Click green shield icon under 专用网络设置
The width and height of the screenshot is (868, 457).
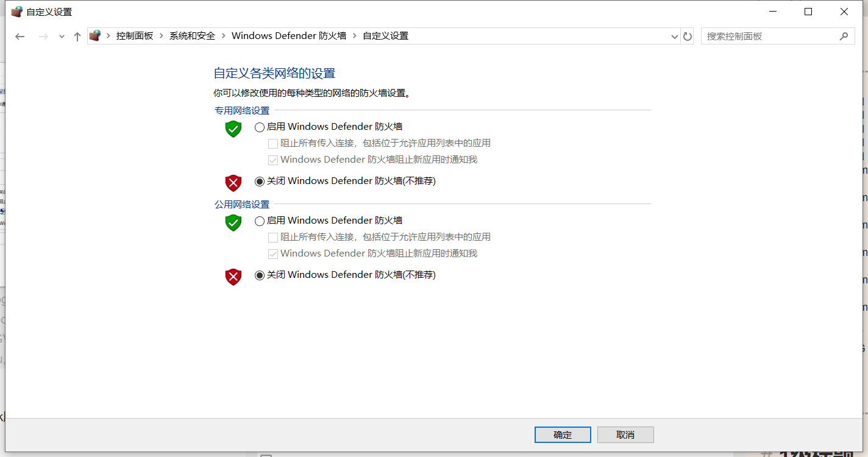point(233,129)
